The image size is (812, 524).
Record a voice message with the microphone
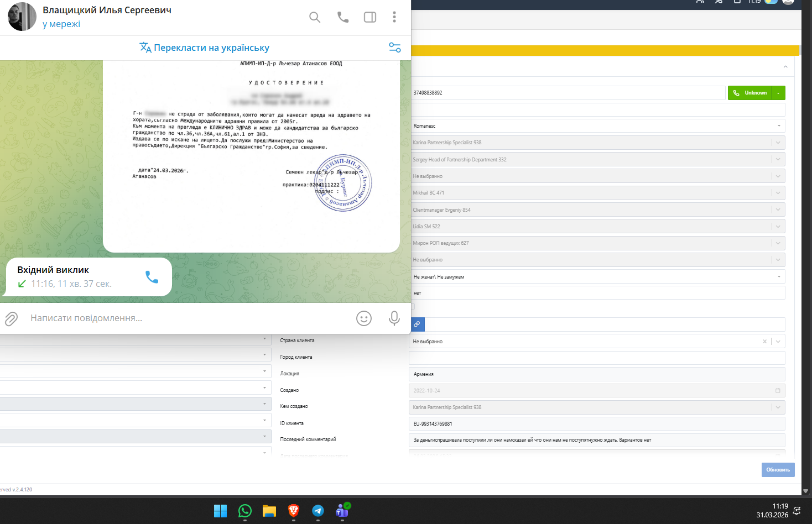tap(394, 318)
